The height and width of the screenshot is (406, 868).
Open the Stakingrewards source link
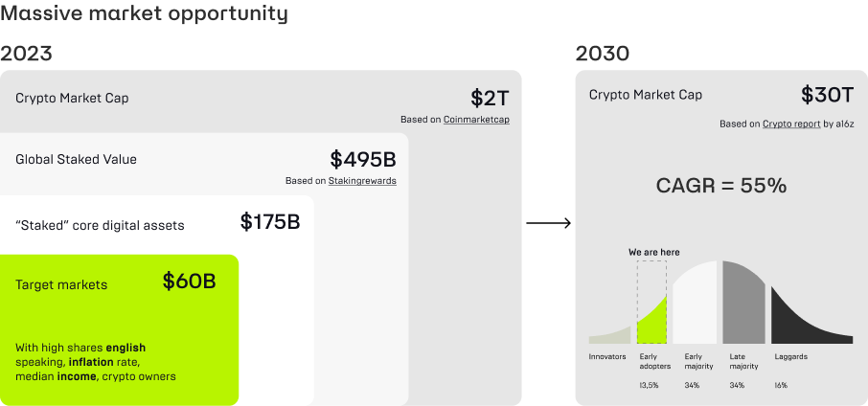pos(363,181)
